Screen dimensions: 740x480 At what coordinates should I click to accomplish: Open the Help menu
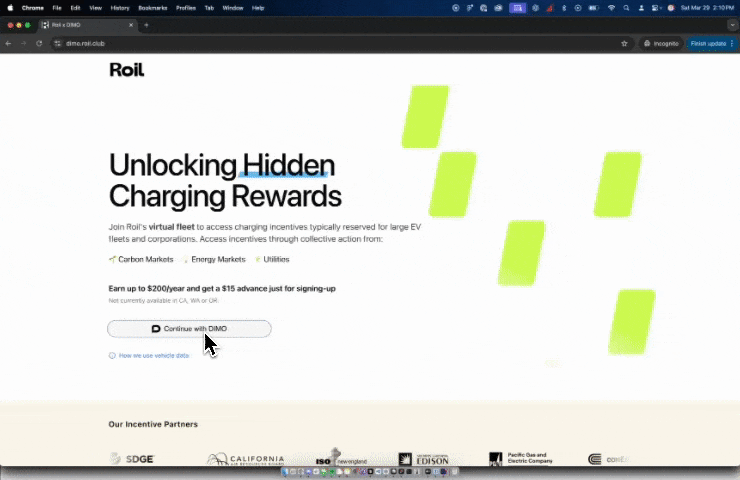click(x=258, y=8)
